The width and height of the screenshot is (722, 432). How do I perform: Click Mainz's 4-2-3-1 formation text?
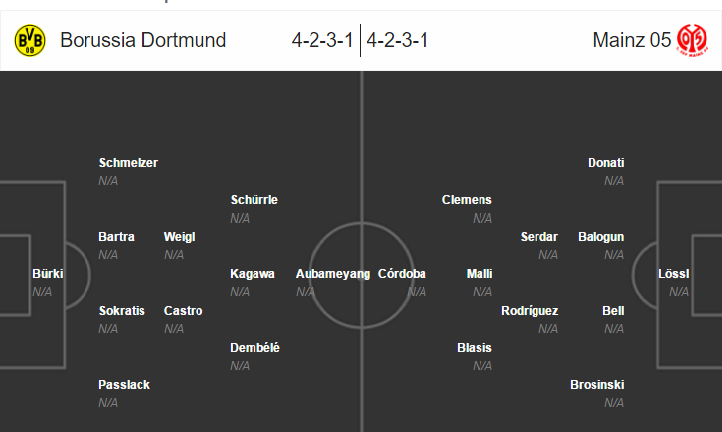(x=397, y=40)
